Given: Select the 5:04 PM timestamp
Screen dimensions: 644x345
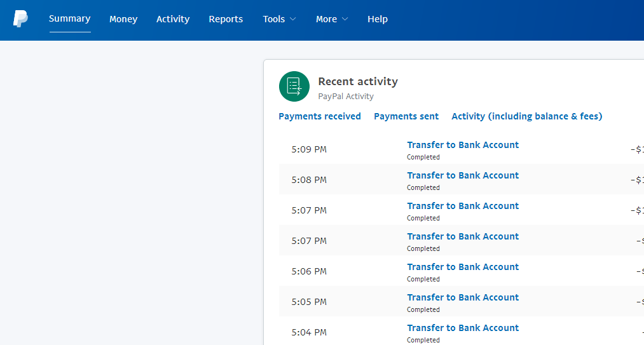Looking at the screenshot, I should (309, 332).
